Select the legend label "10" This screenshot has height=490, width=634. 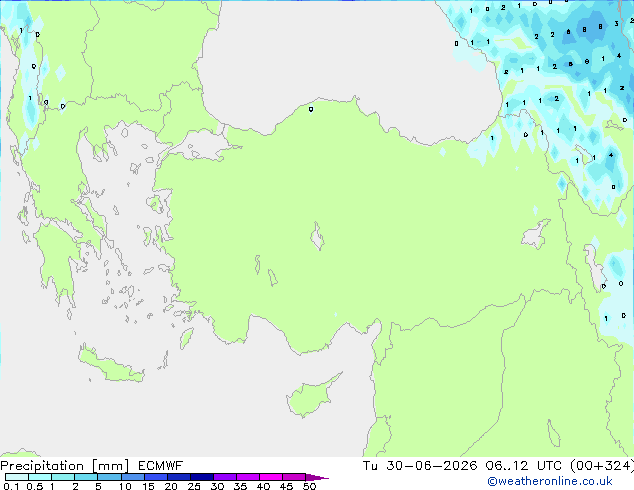pos(125,486)
